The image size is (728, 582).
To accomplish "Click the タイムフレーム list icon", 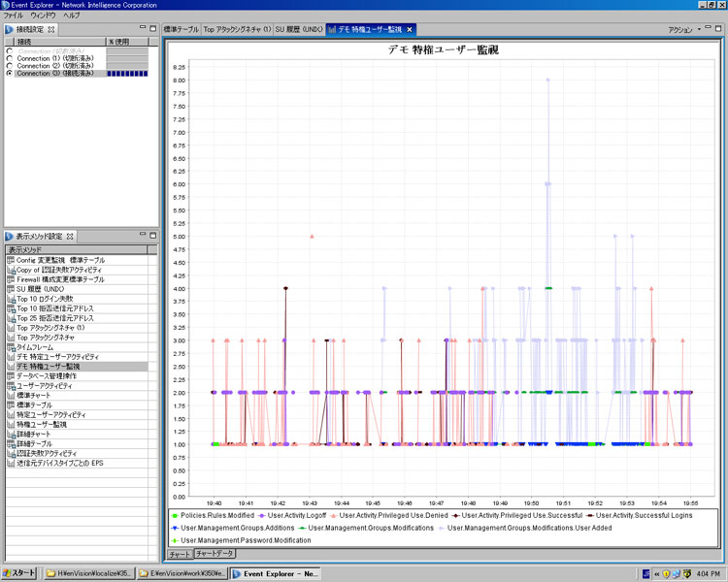I will tap(10, 347).
